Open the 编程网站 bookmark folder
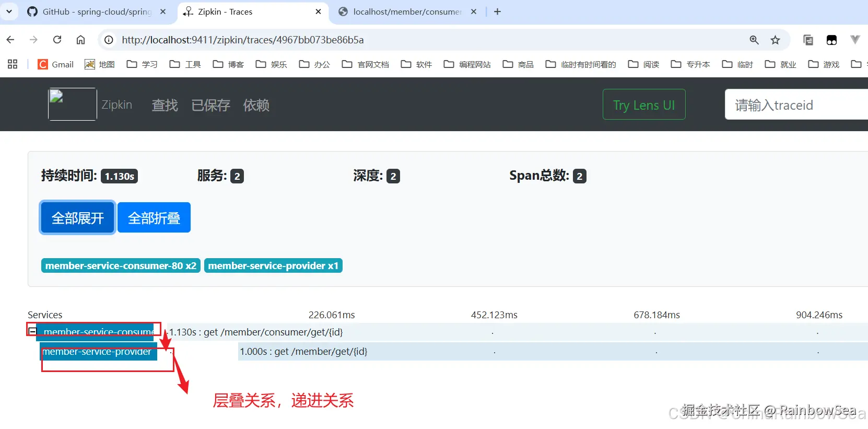The width and height of the screenshot is (868, 429). coord(467,64)
